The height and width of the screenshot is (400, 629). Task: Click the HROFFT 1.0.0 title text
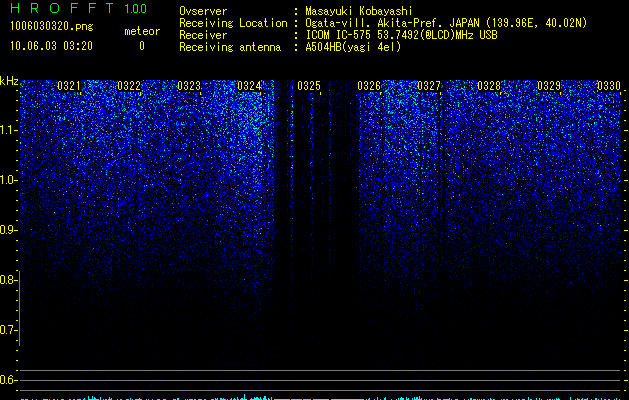point(78,8)
